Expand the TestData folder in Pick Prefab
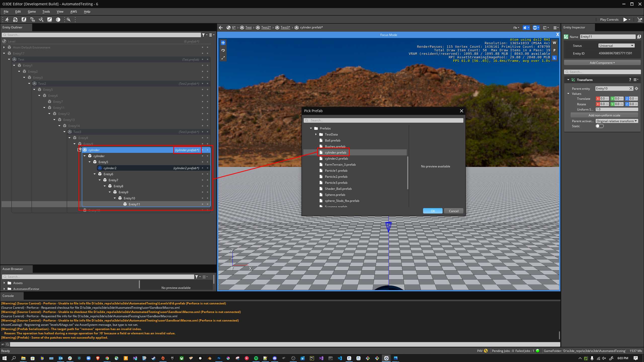The height and width of the screenshot is (362, 644). pyautogui.click(x=316, y=134)
